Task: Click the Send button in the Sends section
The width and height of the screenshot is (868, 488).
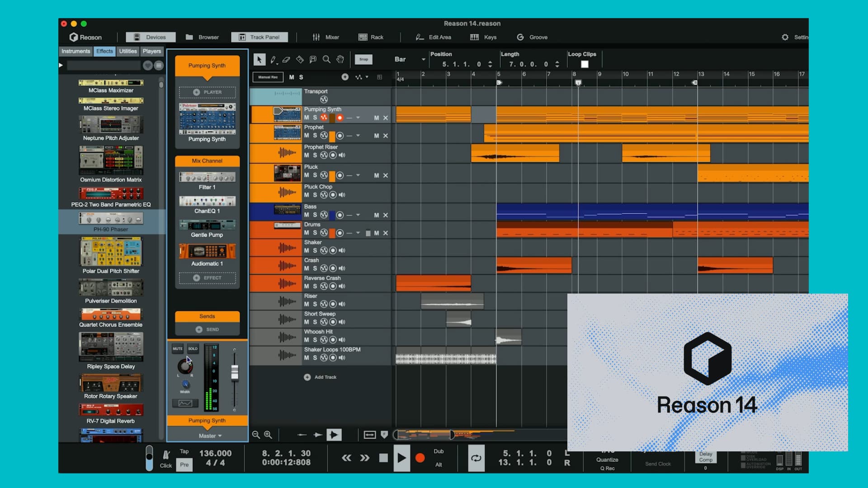Action: (207, 329)
